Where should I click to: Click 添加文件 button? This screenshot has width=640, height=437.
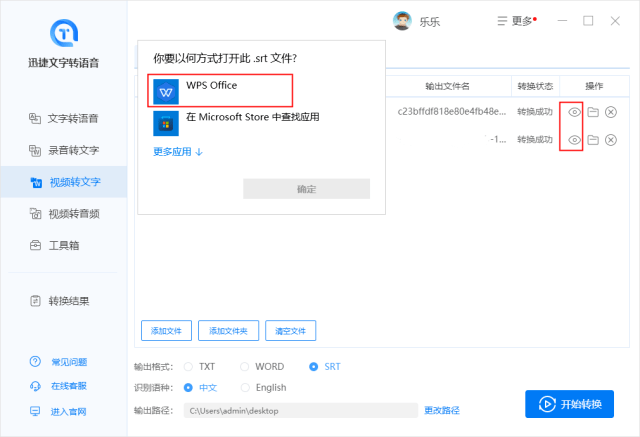point(166,330)
